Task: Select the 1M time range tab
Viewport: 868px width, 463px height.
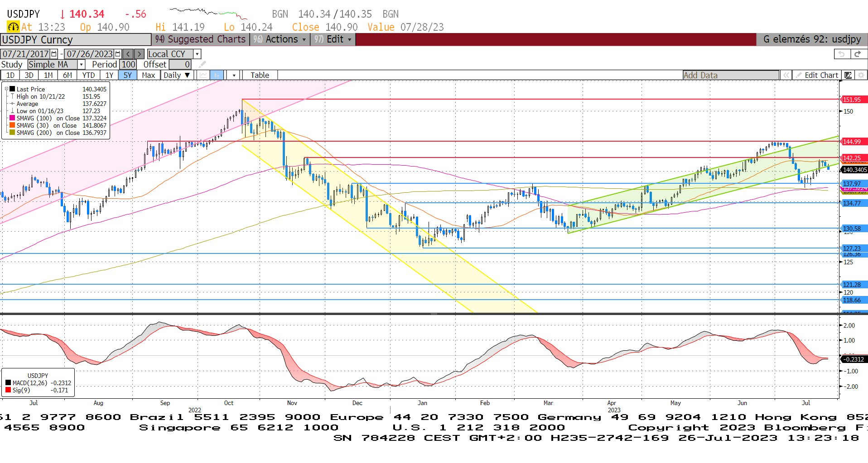Action: tap(48, 75)
